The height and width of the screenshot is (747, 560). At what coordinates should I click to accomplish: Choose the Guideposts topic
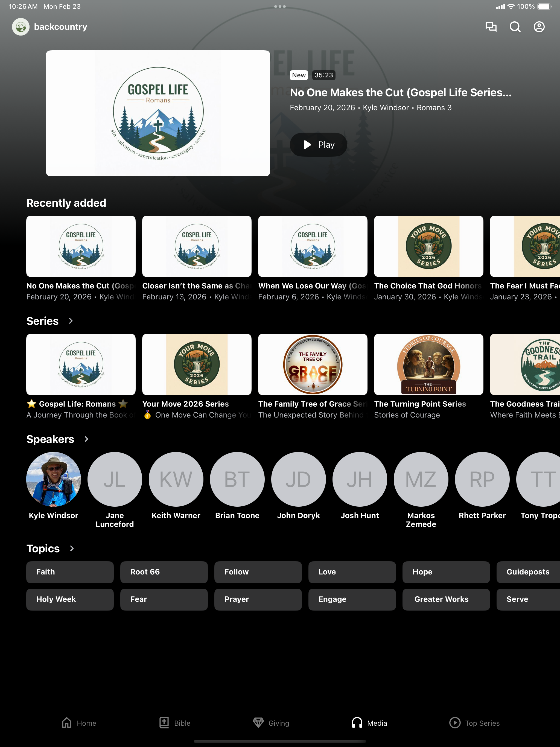click(528, 572)
